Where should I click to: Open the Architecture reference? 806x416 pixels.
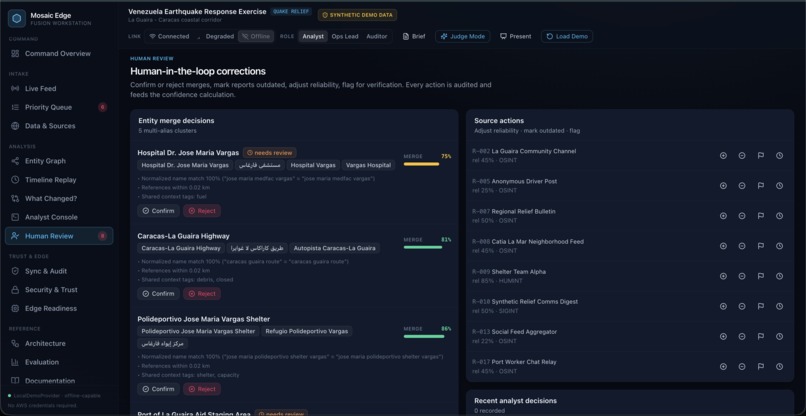tap(59, 343)
